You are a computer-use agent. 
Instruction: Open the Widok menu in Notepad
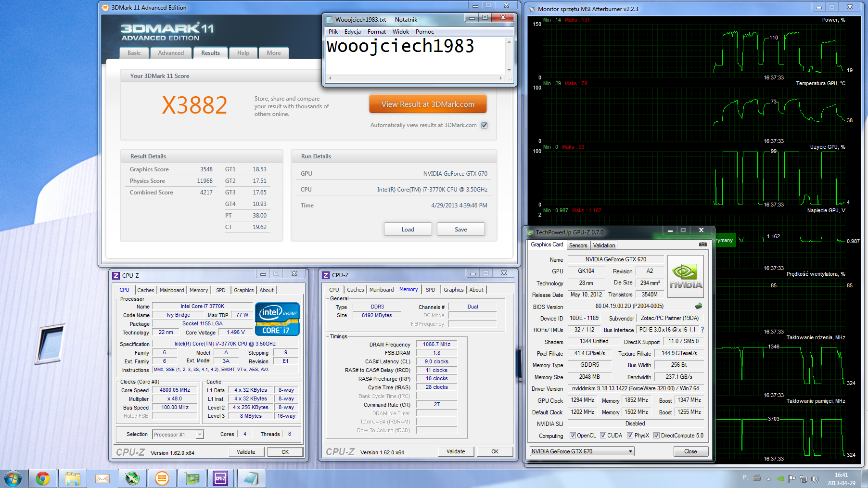click(401, 32)
